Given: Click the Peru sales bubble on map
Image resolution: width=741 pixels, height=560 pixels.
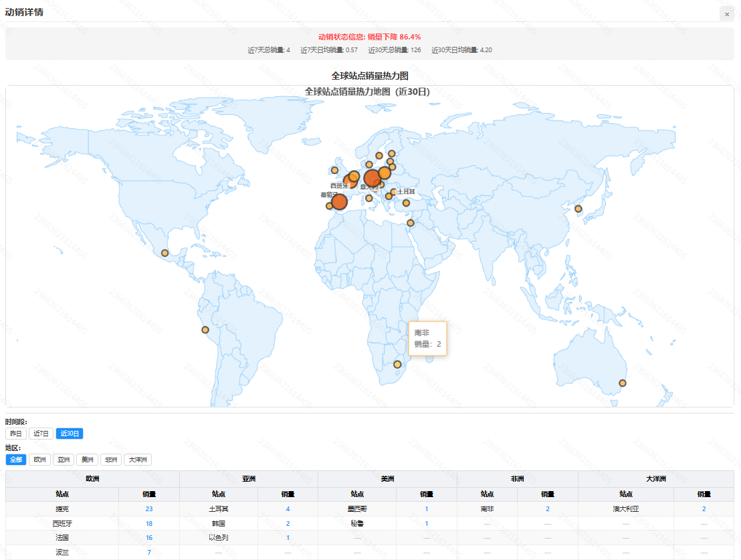Looking at the screenshot, I should click(205, 330).
